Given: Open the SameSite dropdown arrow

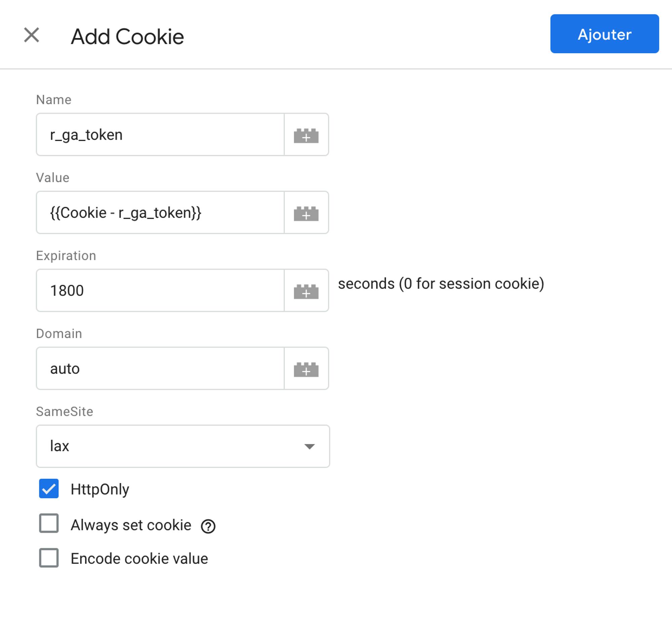Looking at the screenshot, I should pos(309,446).
